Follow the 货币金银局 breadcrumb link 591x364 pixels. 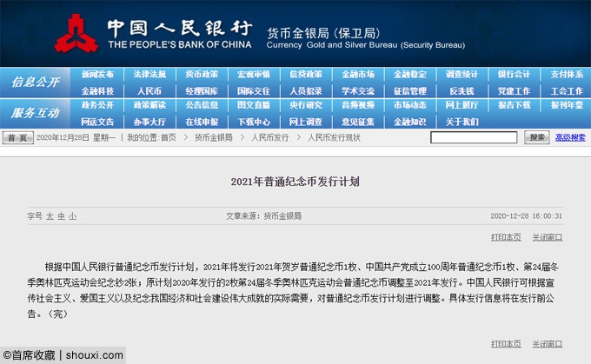click(x=213, y=137)
